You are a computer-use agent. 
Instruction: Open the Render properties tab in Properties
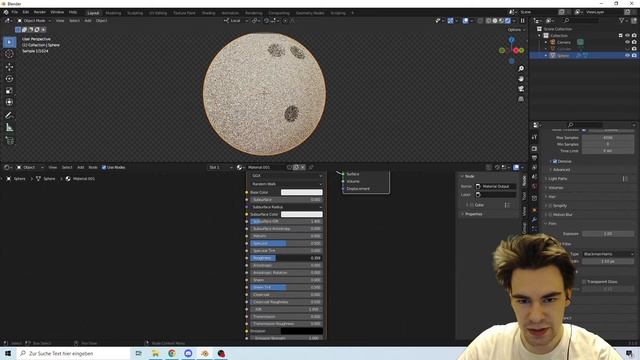coord(534,149)
